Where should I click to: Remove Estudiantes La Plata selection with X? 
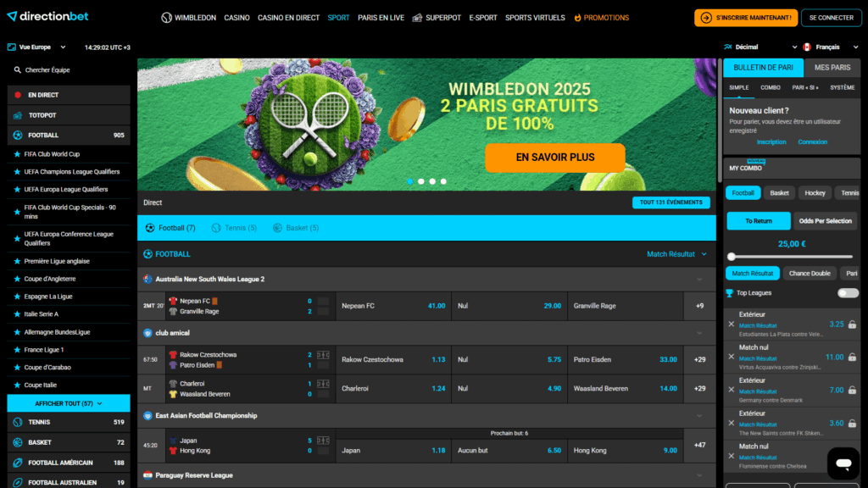click(x=732, y=324)
